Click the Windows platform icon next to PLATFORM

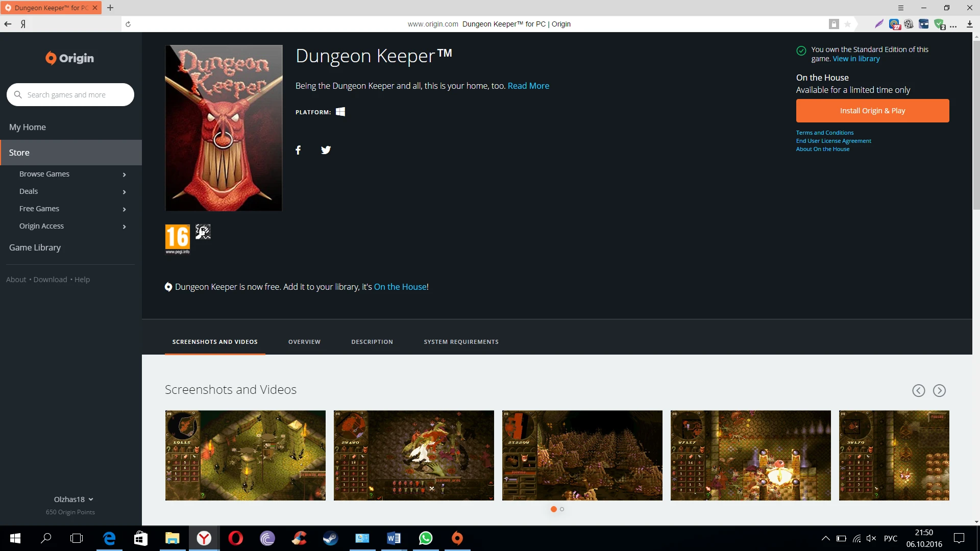coord(340,112)
